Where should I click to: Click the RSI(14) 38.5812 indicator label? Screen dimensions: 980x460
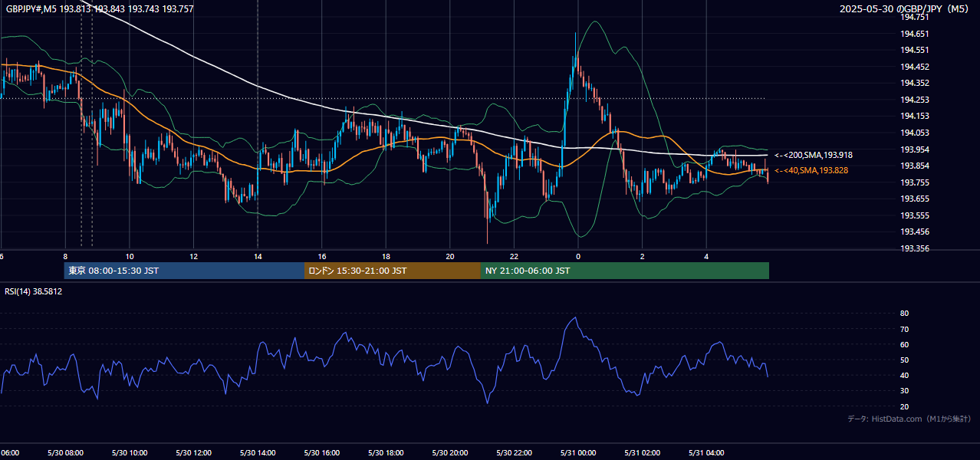tap(34, 291)
